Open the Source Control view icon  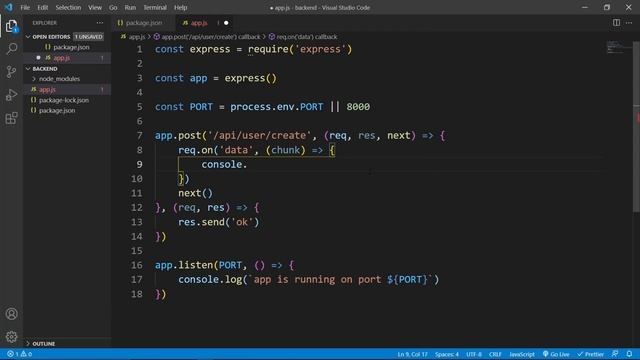coord(11,72)
